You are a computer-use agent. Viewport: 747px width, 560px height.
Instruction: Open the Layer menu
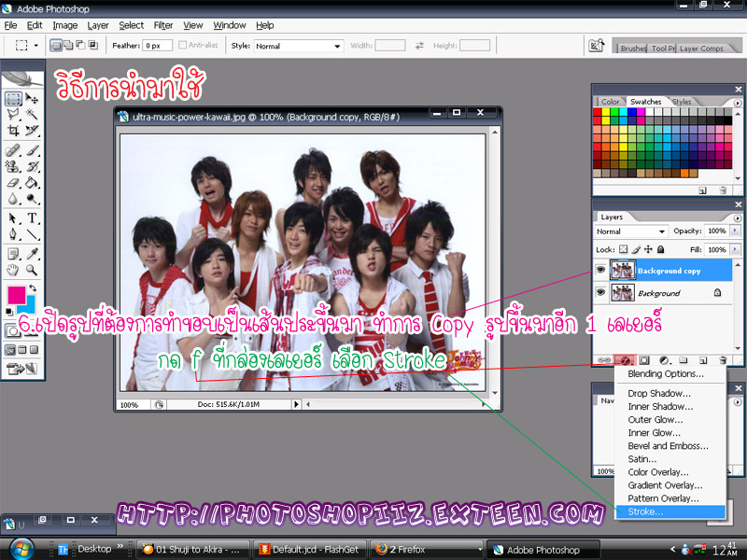point(98,25)
